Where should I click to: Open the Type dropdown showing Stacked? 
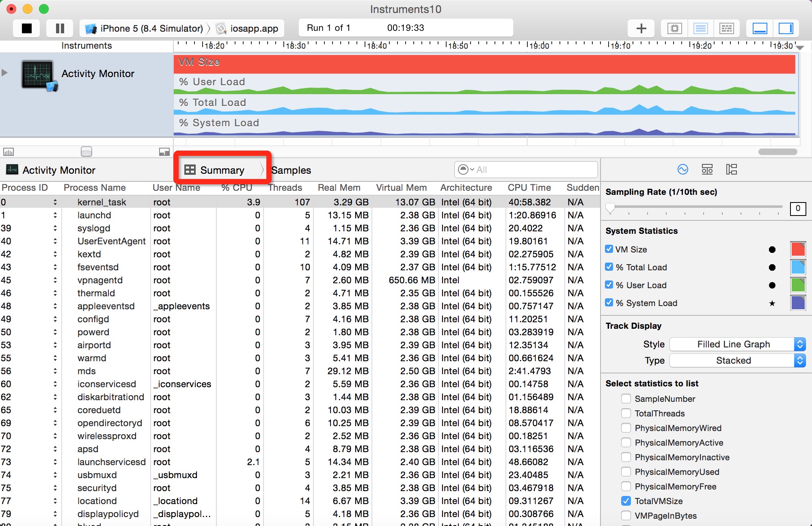(737, 360)
